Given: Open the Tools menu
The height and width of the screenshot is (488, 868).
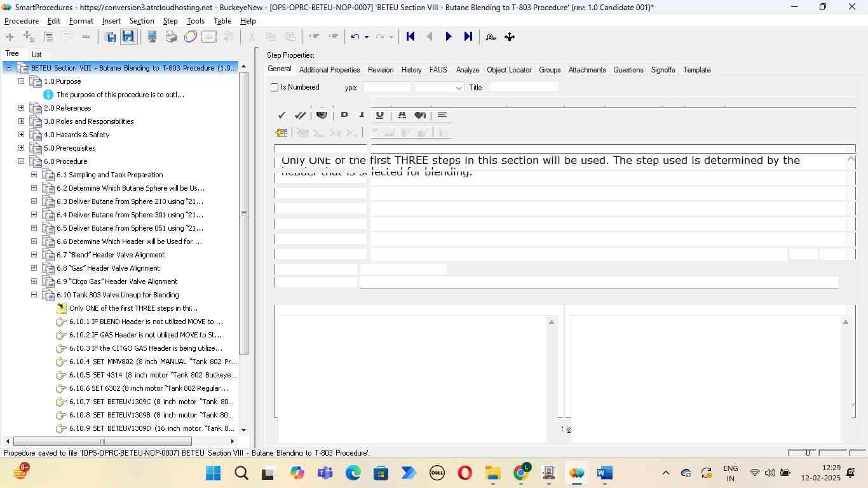Looking at the screenshot, I should [196, 21].
